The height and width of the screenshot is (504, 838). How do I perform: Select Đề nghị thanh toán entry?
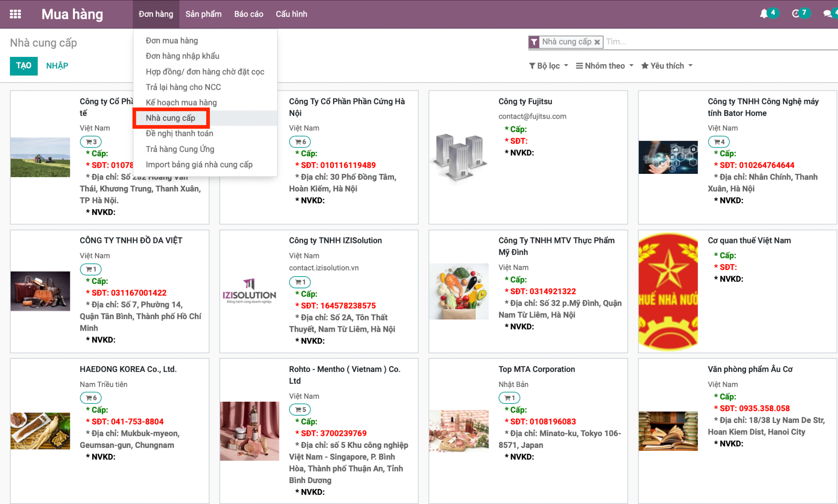pos(205,133)
